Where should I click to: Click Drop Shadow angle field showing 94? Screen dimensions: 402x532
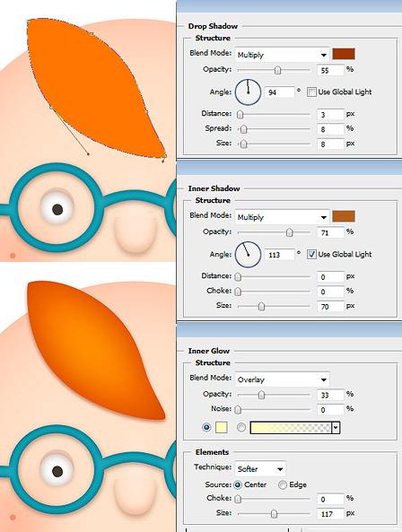tap(279, 92)
